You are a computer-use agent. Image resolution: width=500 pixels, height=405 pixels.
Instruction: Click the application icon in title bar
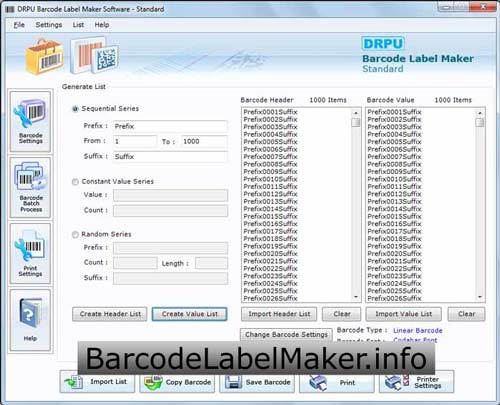10,9
